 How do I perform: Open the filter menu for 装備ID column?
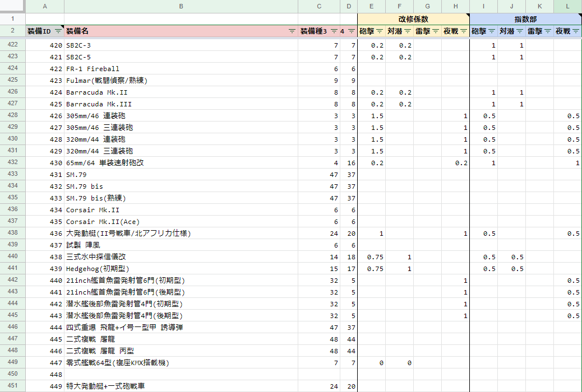pyautogui.click(x=58, y=31)
